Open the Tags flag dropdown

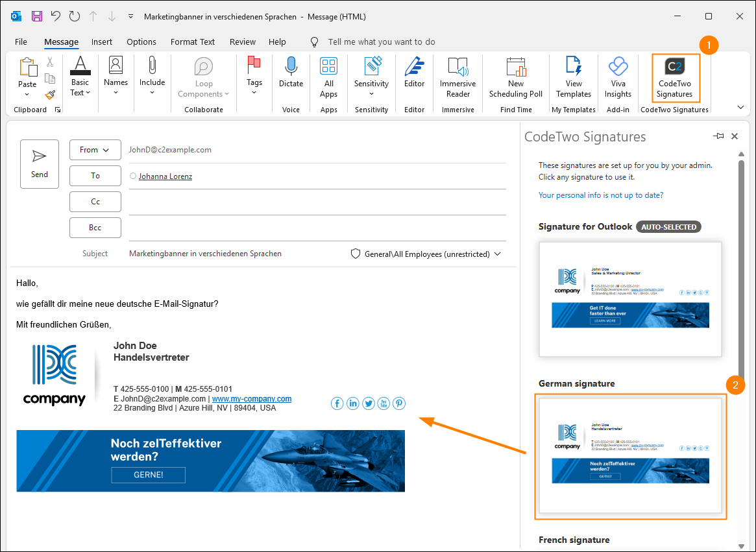click(254, 76)
